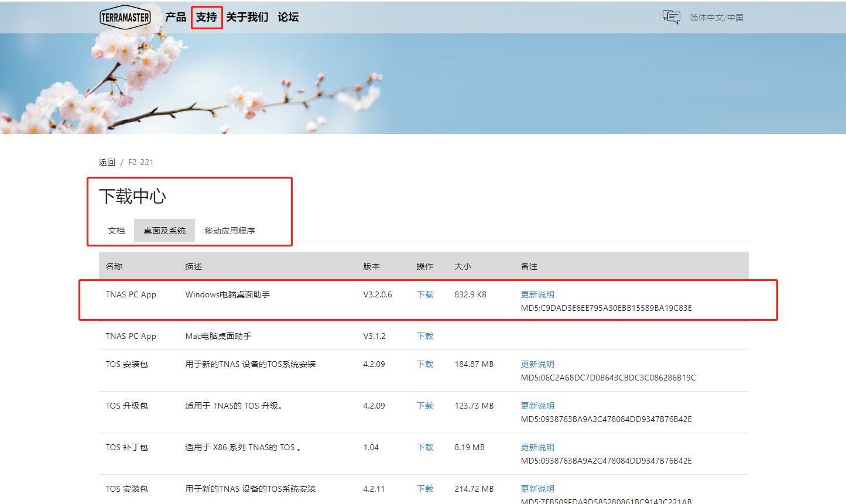Download TOS 安装包 version 4.2.09
The width and height of the screenshot is (846, 504).
click(425, 364)
